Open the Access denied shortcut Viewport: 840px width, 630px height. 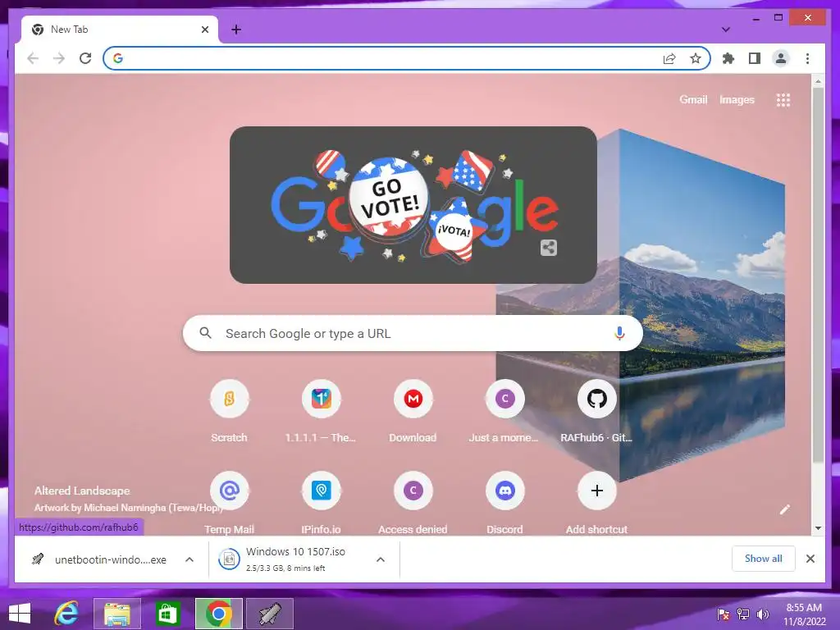click(x=413, y=503)
